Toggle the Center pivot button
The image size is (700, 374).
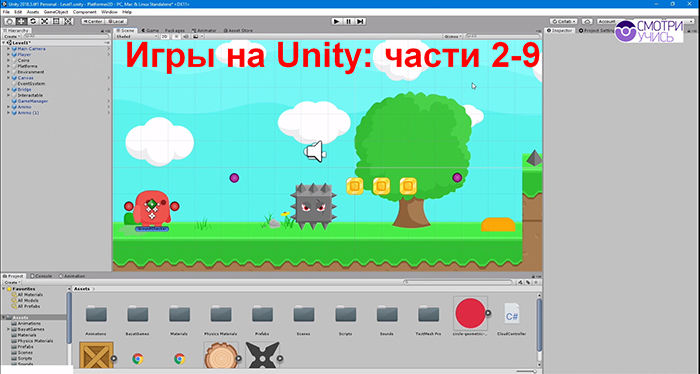pyautogui.click(x=92, y=21)
